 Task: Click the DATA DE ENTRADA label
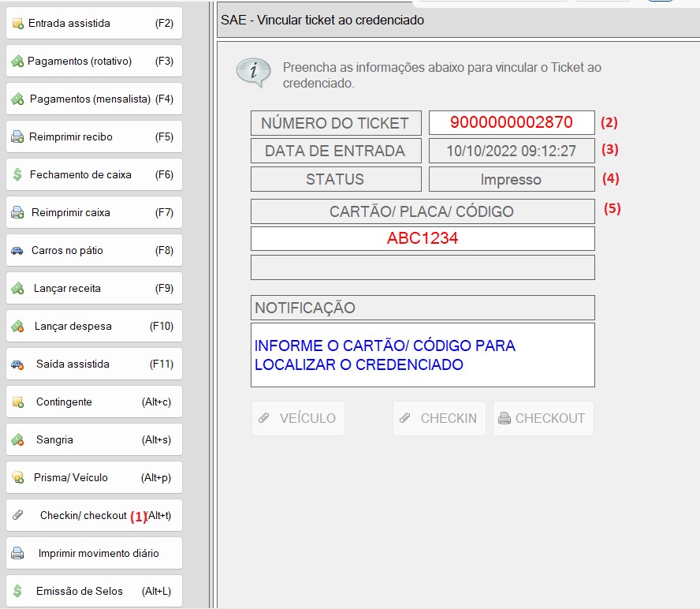336,151
